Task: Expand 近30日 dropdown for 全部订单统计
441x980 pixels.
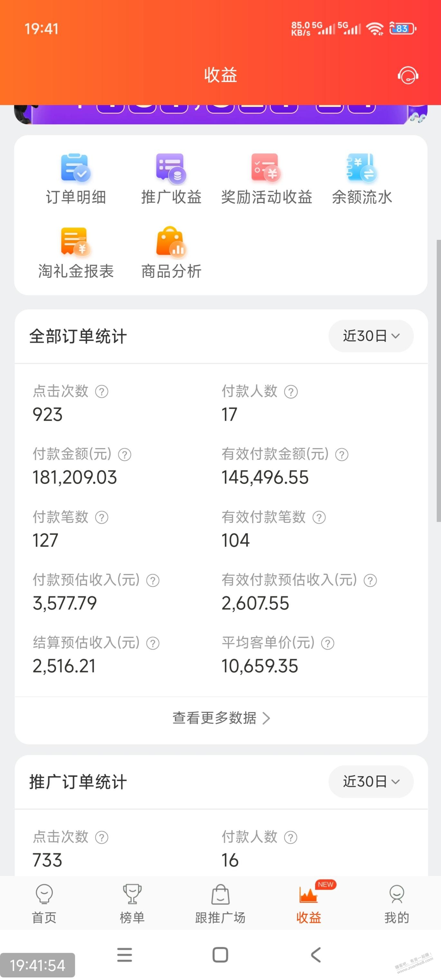Action: point(371,336)
